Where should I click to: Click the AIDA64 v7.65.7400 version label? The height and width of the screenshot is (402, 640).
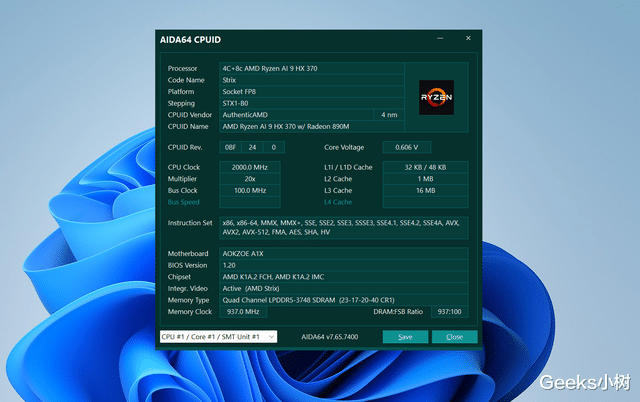[x=330, y=337]
